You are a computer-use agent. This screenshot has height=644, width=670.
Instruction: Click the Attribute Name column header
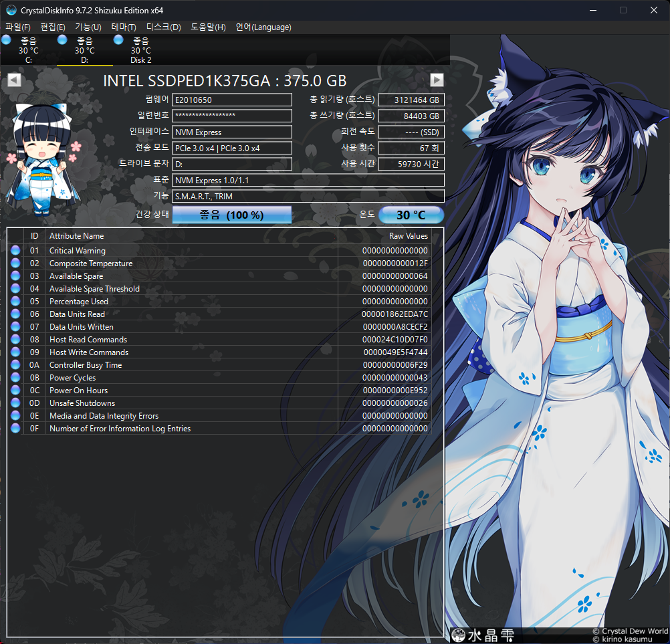click(x=77, y=236)
